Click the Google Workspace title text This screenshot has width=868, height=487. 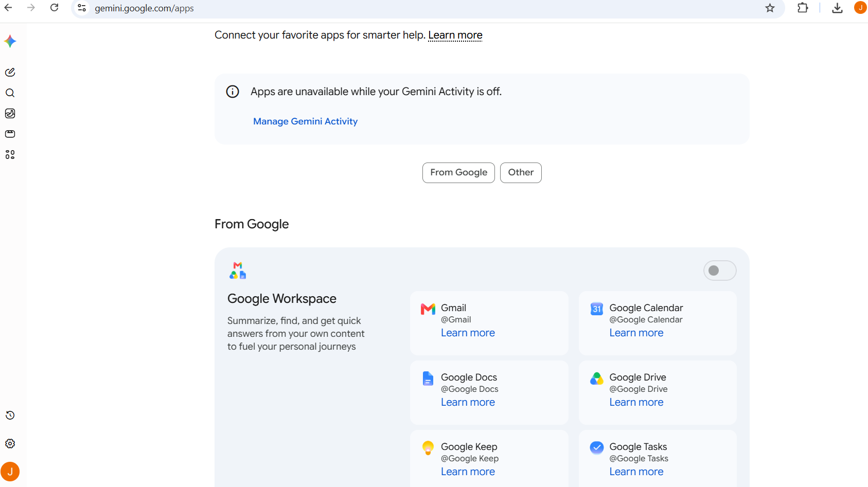[x=282, y=299]
